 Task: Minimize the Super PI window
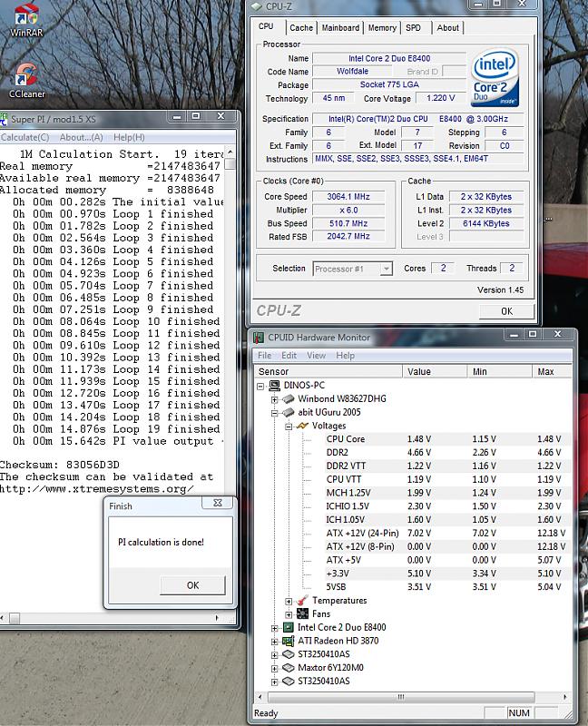click(176, 116)
